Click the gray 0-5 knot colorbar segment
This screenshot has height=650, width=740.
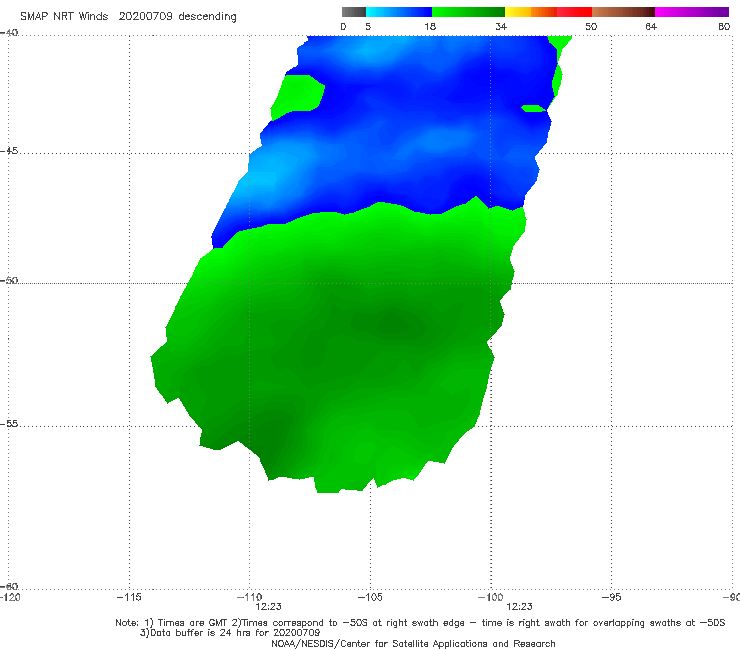tap(354, 12)
